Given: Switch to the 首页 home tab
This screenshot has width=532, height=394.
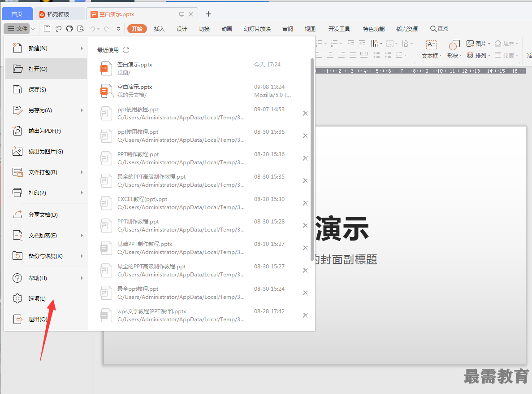Looking at the screenshot, I should point(17,14).
